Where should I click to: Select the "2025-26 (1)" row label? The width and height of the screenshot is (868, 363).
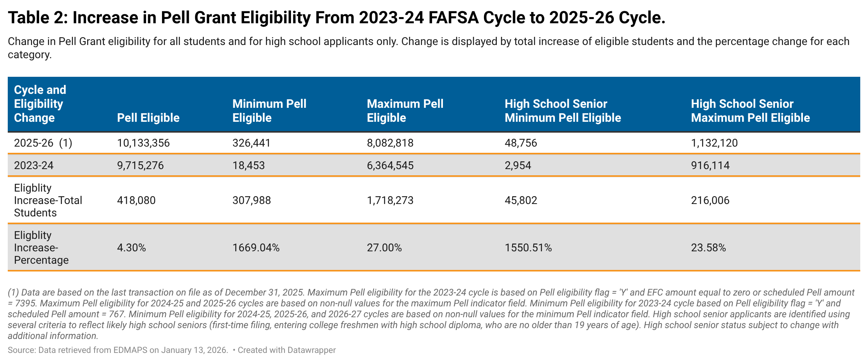[43, 143]
